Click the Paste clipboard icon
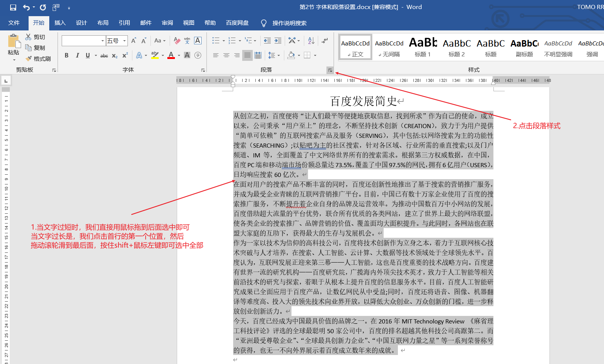The width and height of the screenshot is (604, 364). (14, 41)
